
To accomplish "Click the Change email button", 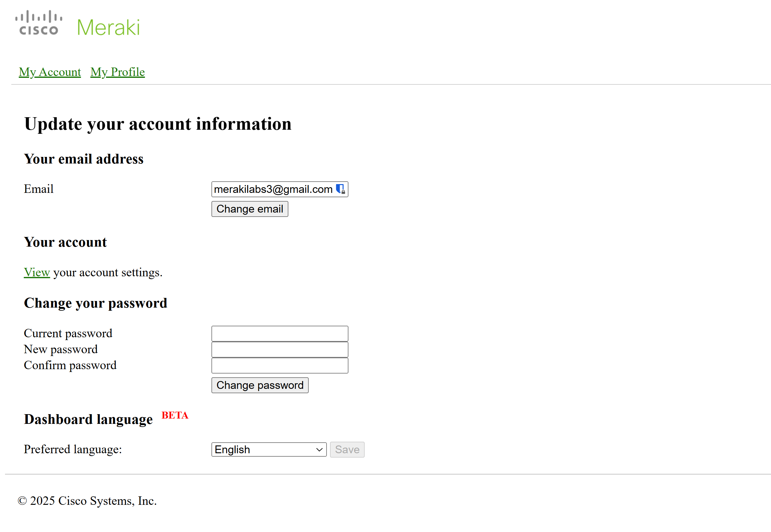I will (250, 209).
